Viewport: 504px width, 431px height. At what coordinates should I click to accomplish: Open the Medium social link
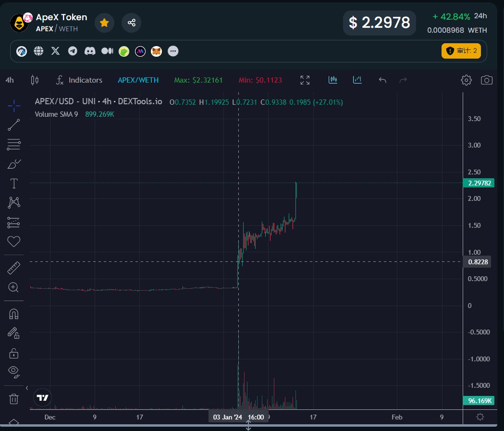coord(107,51)
